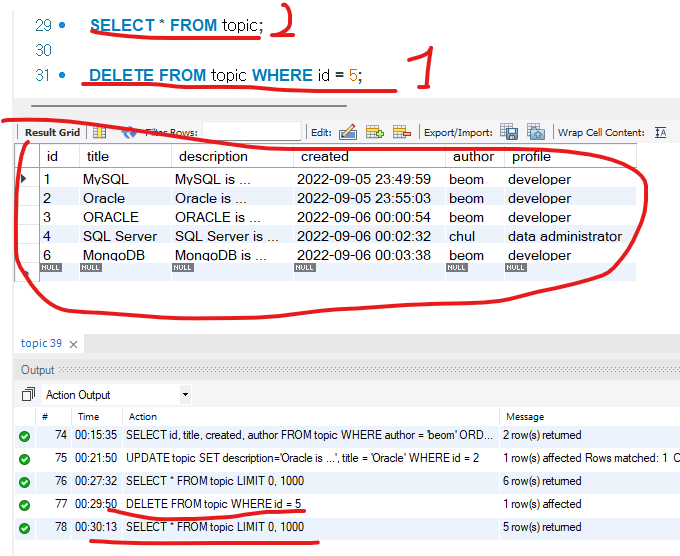Click the success status icon on row 77
This screenshot has height=556, width=680.
click(x=25, y=505)
